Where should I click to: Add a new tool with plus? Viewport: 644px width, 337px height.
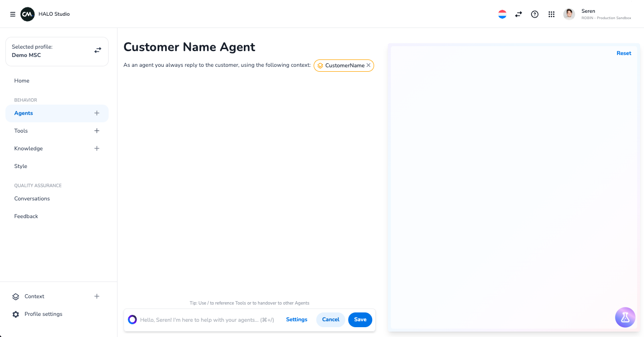click(97, 131)
